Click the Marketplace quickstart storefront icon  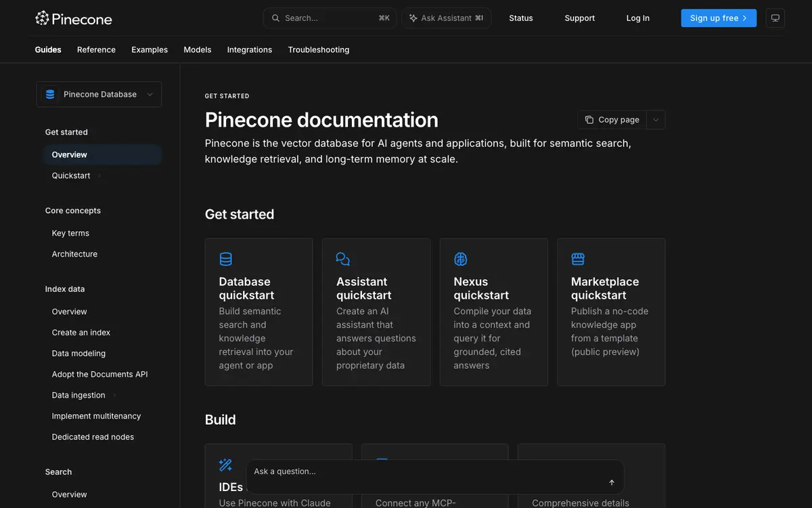578,259
